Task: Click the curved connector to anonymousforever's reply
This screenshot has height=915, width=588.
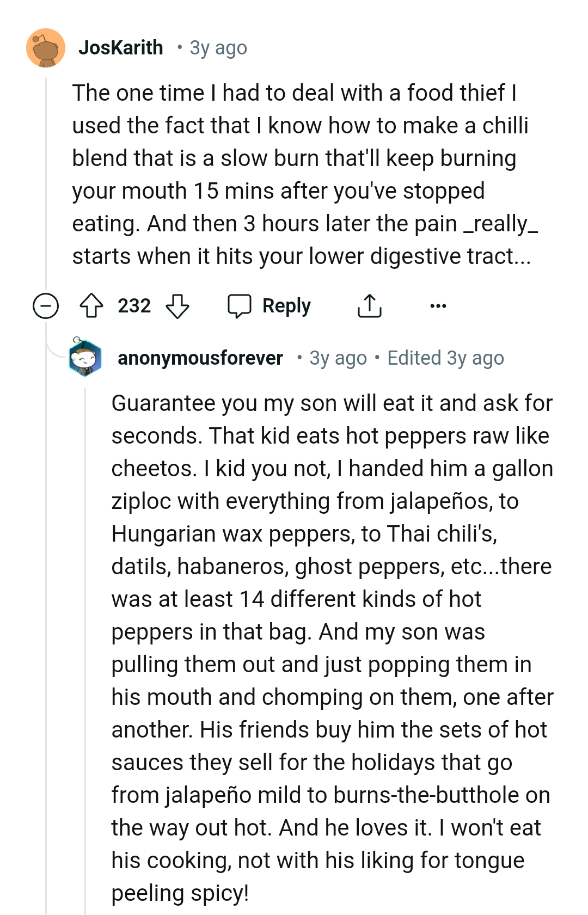Action: click(x=54, y=351)
